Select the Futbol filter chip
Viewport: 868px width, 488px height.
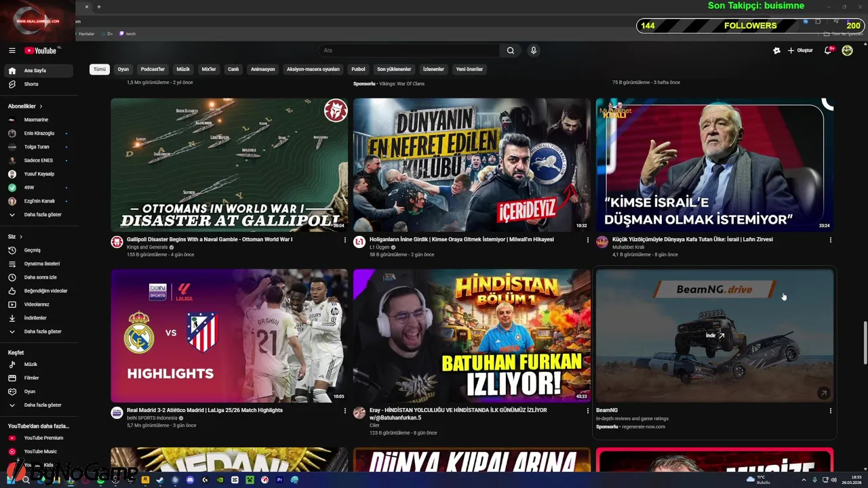tap(358, 69)
